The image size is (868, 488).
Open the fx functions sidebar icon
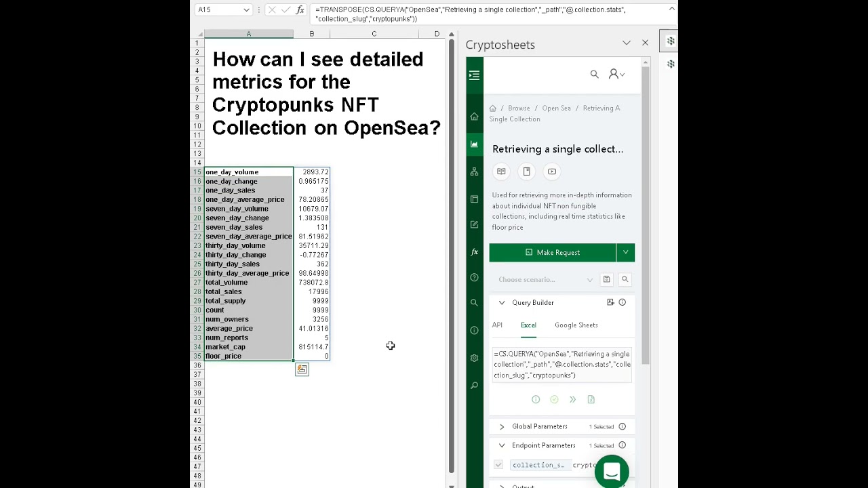(x=474, y=251)
